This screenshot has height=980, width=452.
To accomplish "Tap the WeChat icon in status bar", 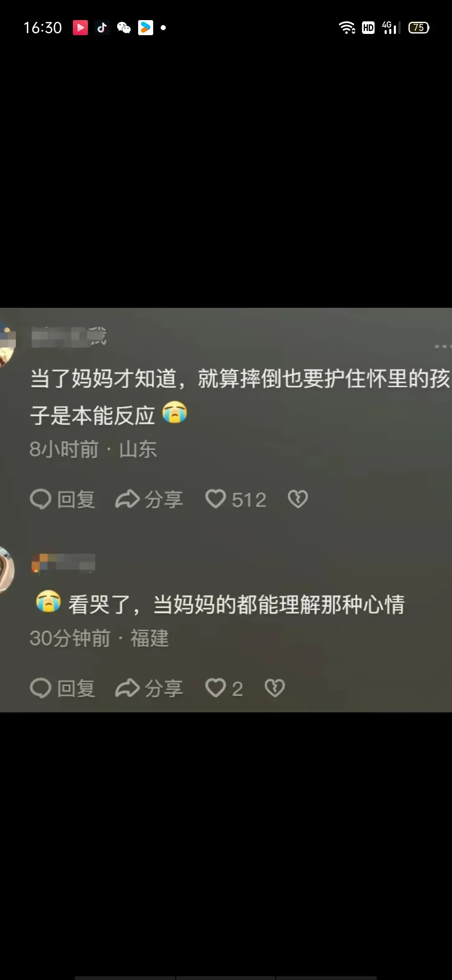I will coord(124,28).
